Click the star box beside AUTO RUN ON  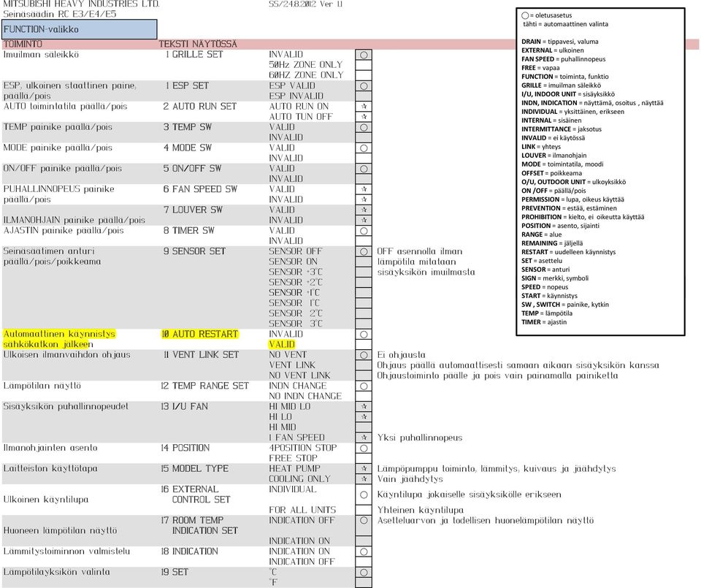point(364,107)
